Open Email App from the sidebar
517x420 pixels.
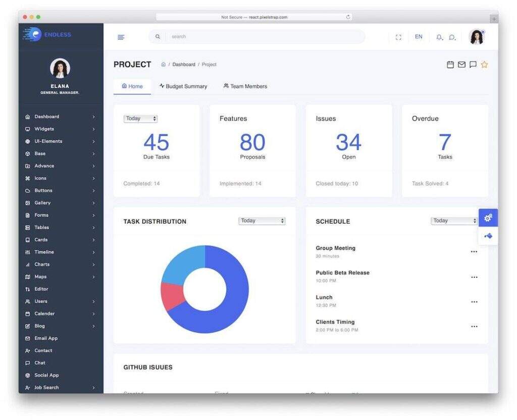tap(45, 338)
